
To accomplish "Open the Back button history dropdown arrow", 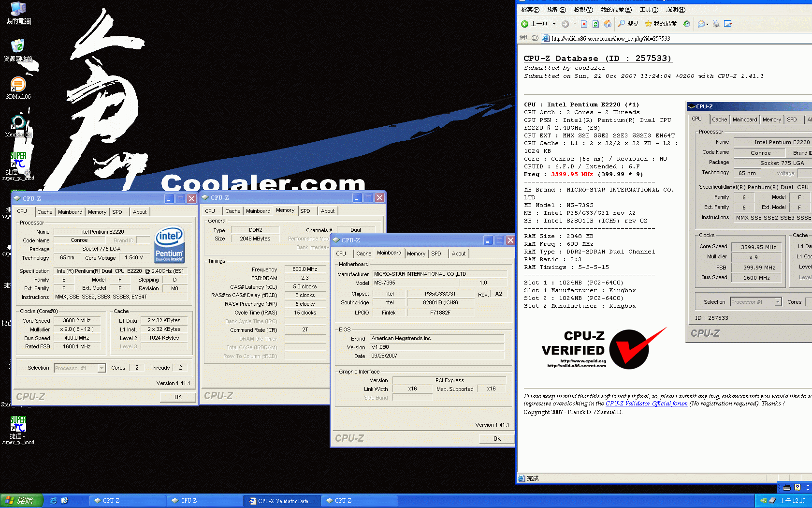I will coord(554,24).
